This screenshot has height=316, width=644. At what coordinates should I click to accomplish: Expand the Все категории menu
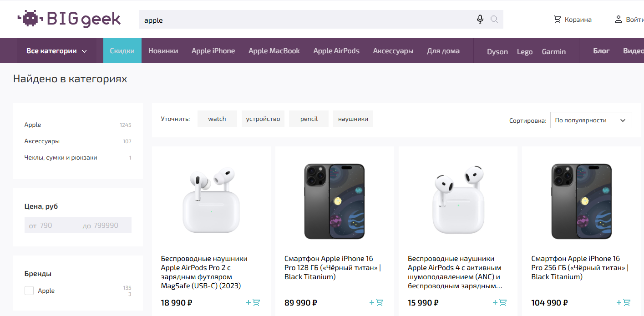(x=56, y=51)
